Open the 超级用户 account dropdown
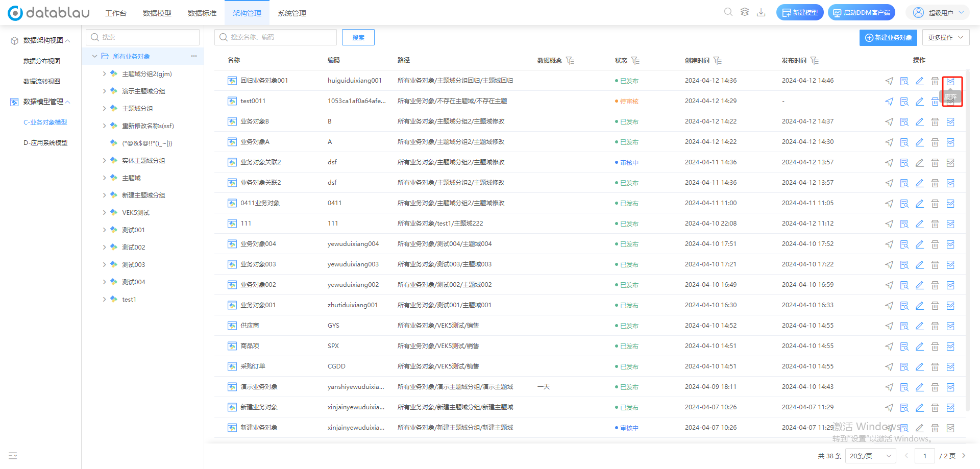The image size is (980, 469). [938, 13]
